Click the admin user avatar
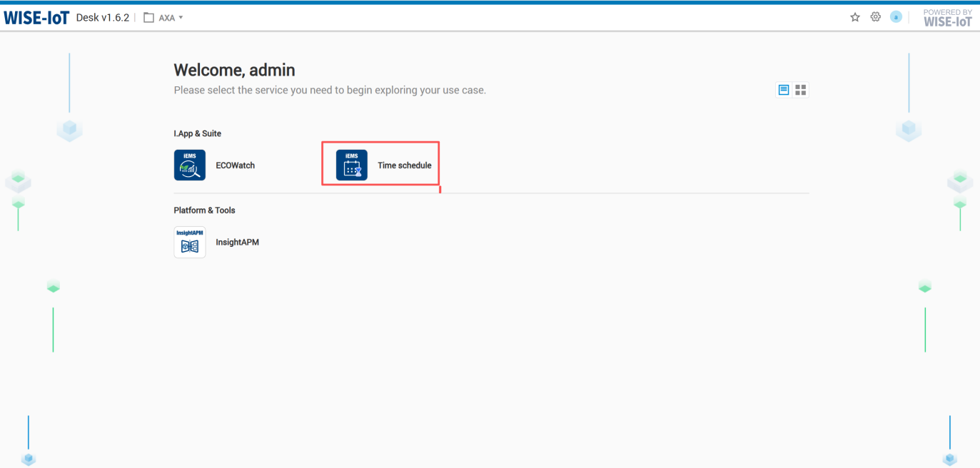 (896, 17)
